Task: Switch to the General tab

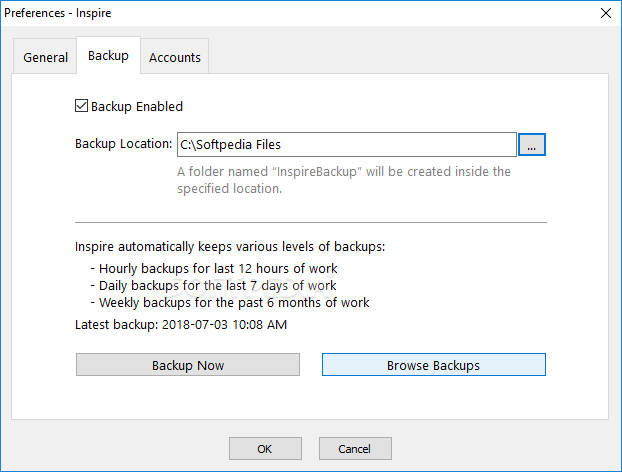Action: click(x=45, y=57)
